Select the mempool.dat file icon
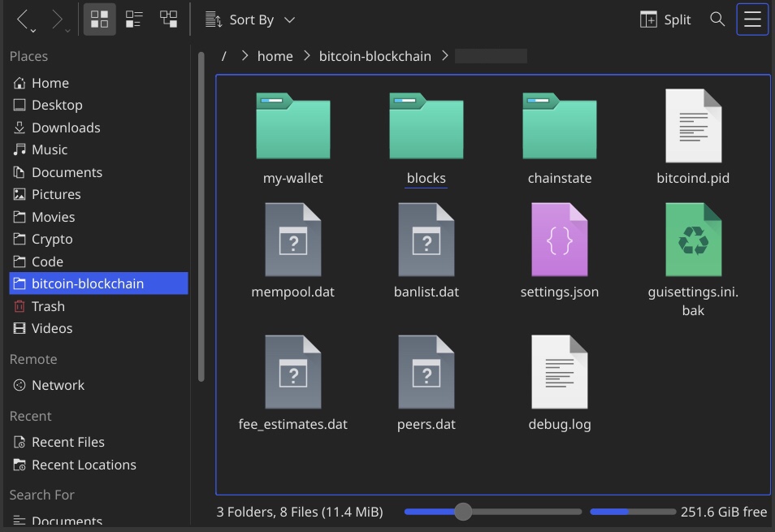This screenshot has height=532, width=775. click(x=293, y=240)
